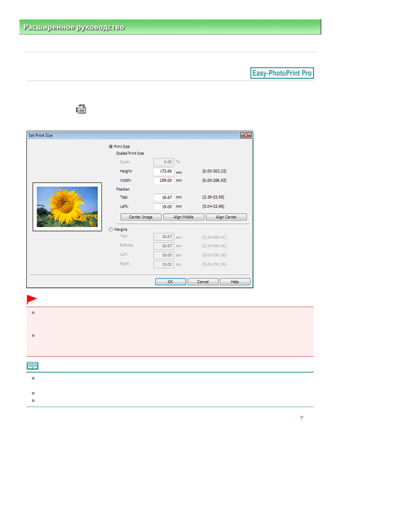The width and height of the screenshot is (411, 532).
Task: Select the Print Size radio button
Action: (111, 146)
